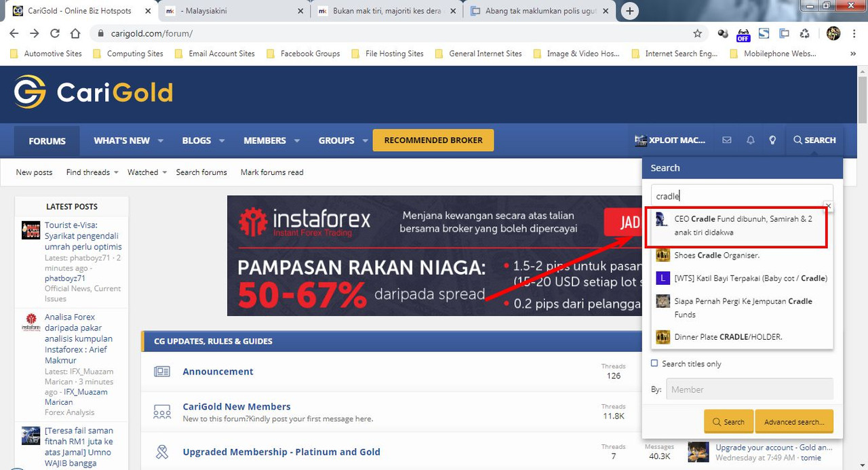
Task: Select Siapa Pernah Pergi Ke Jemputan suggestion
Action: click(x=742, y=308)
